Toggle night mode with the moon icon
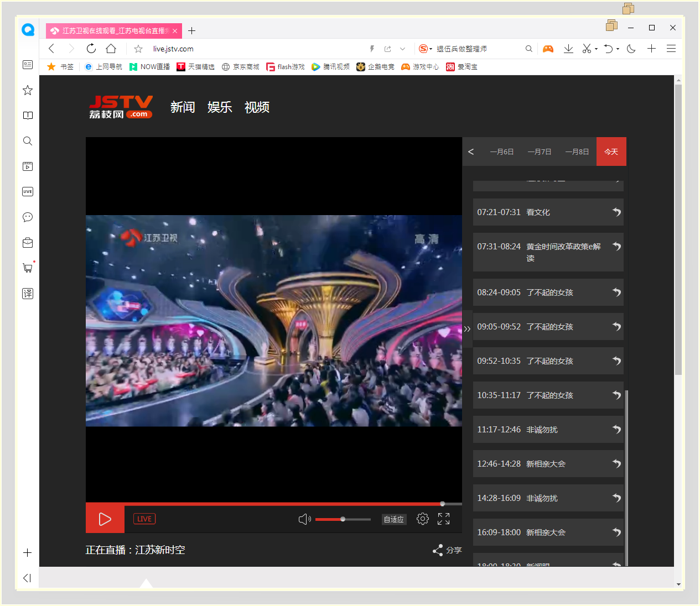Viewport: 700px width, 606px height. tap(631, 49)
